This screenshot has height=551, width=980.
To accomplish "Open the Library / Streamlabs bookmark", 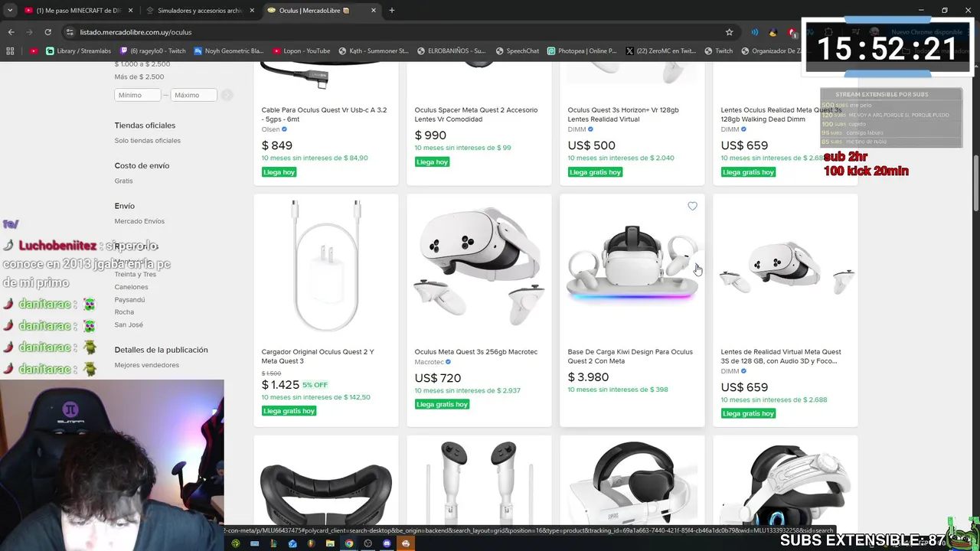I will coord(78,51).
